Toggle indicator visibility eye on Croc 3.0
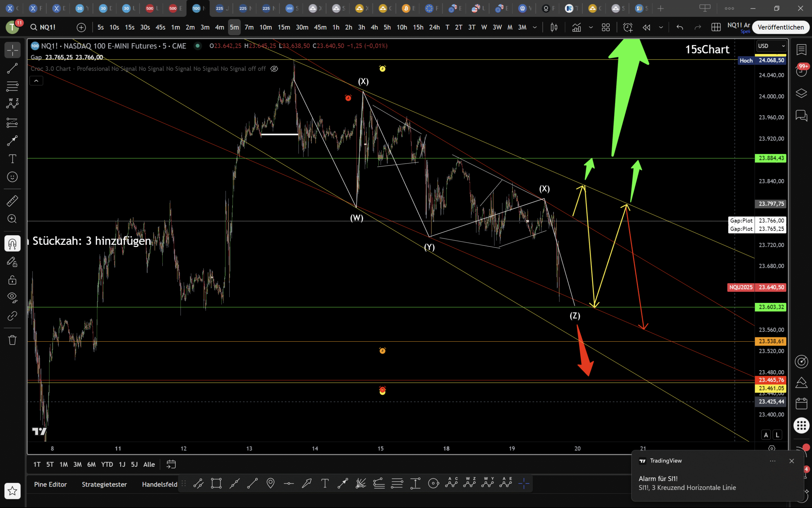 [274, 69]
